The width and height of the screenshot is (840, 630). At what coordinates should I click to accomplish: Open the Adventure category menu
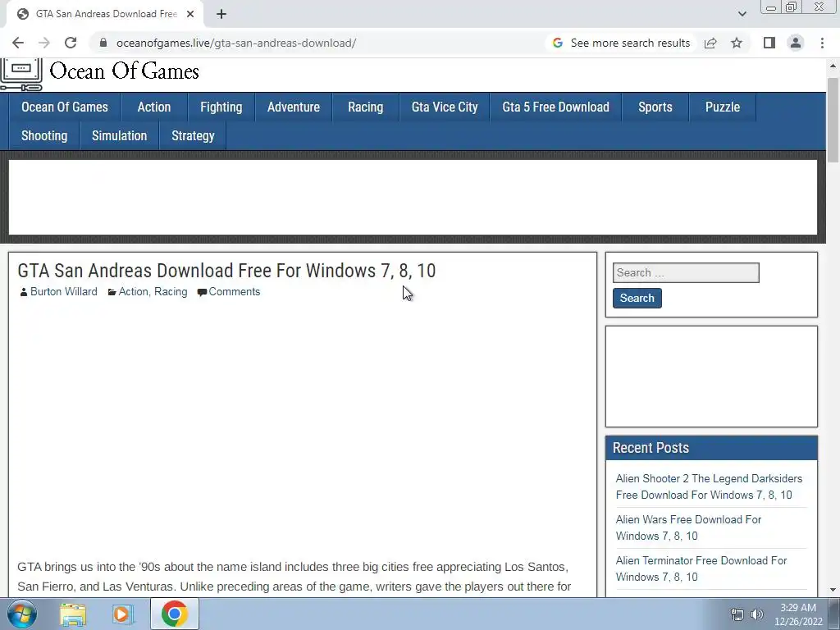click(294, 107)
